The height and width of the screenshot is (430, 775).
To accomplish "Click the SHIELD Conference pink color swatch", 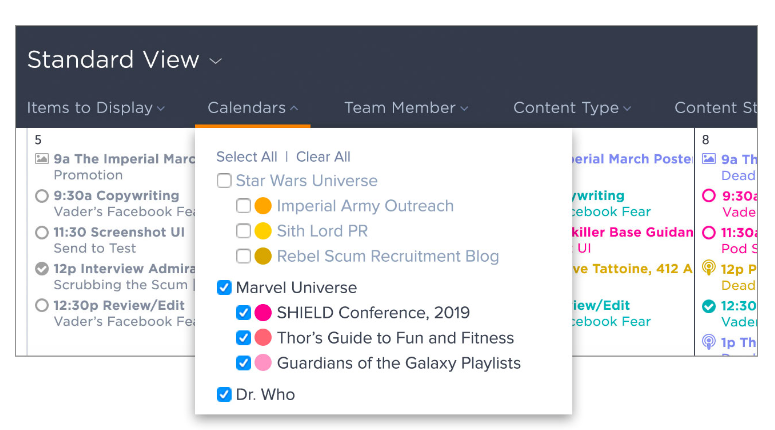I will pyautogui.click(x=263, y=313).
